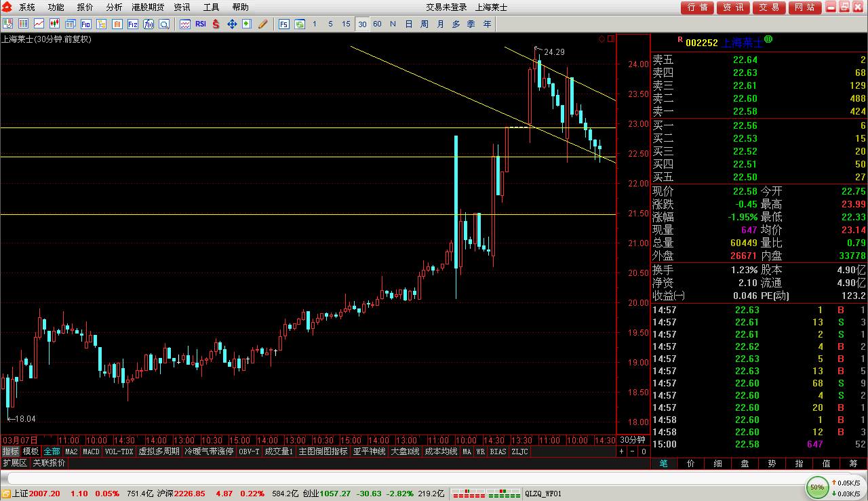This screenshot has width=868, height=501.
Task: Switch chart to daily 日 period
Action: coord(408,24)
